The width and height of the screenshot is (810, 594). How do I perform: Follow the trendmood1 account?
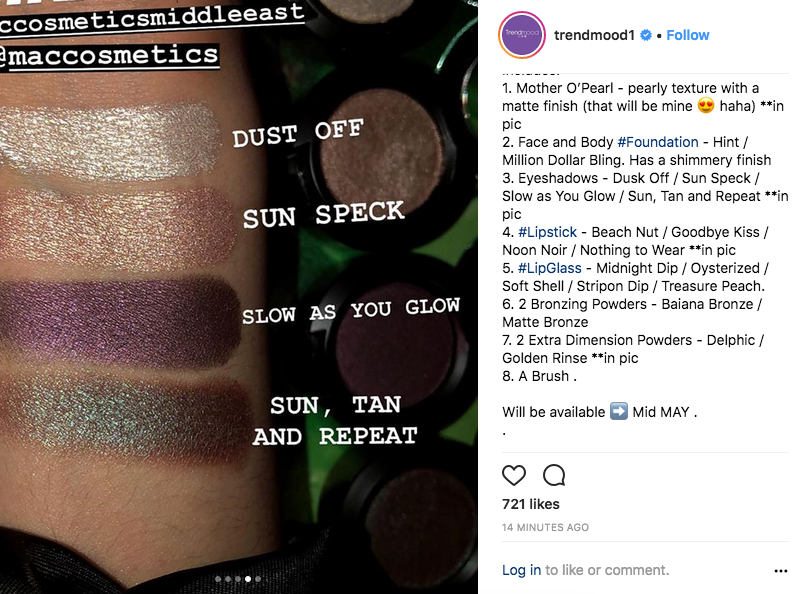tap(688, 35)
